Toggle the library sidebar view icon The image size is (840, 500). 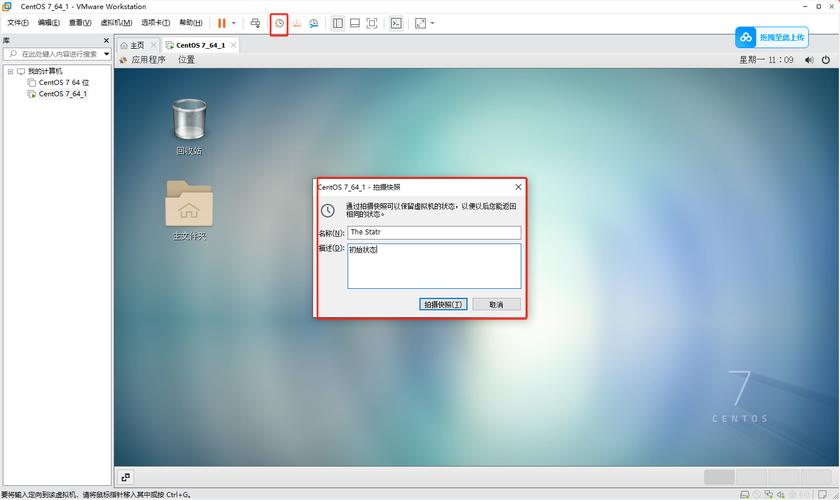[x=338, y=23]
